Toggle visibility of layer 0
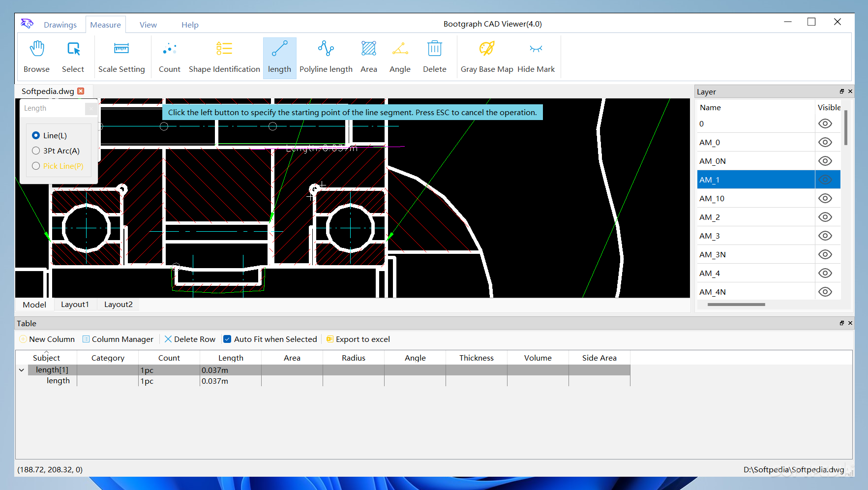 click(x=825, y=123)
